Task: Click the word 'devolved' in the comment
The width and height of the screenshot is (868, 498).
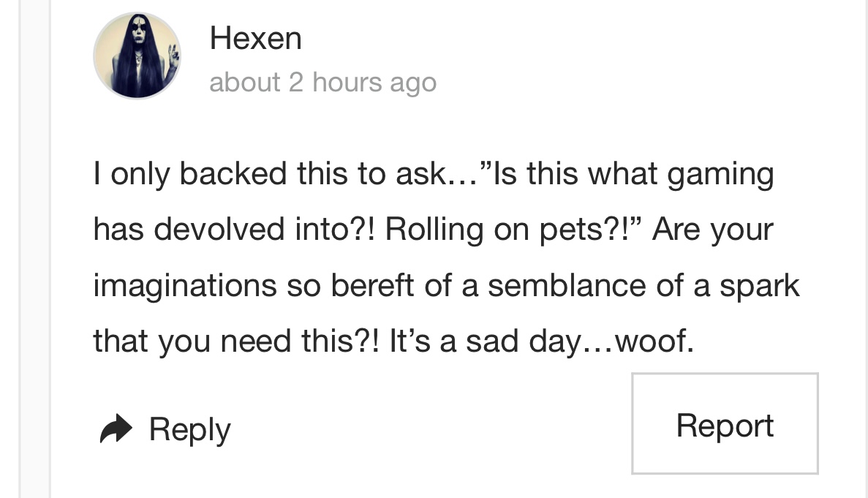Action: click(x=221, y=230)
